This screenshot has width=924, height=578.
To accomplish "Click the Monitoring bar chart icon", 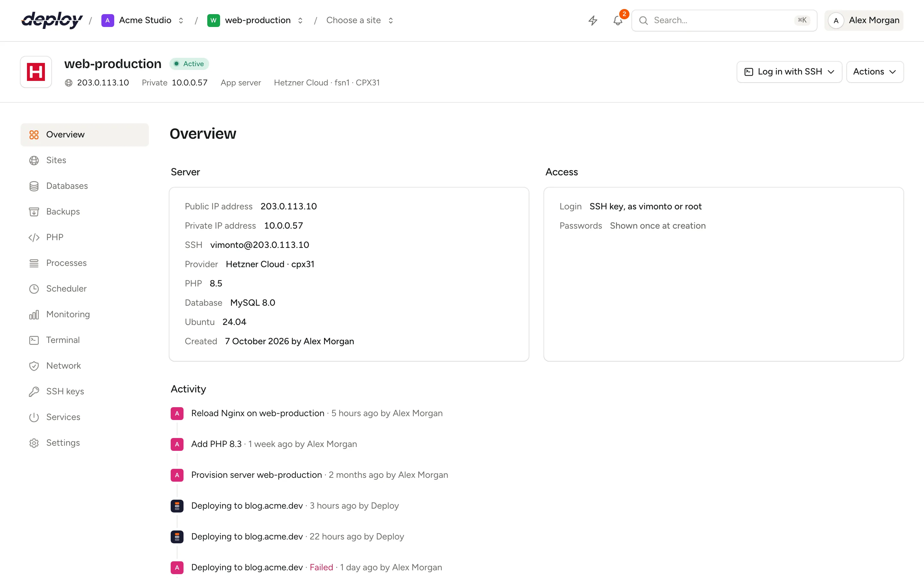I will [x=34, y=315].
